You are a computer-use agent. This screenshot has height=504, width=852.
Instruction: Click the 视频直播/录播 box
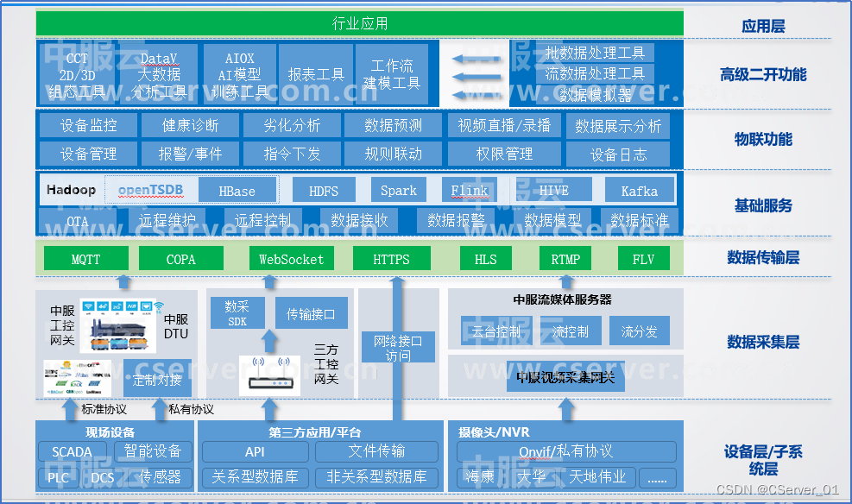pyautogui.click(x=504, y=125)
